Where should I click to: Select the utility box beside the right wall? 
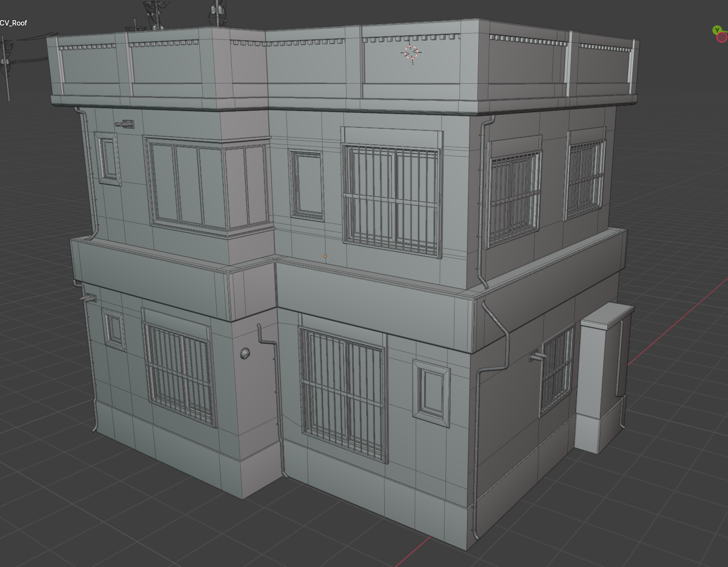[x=603, y=378]
